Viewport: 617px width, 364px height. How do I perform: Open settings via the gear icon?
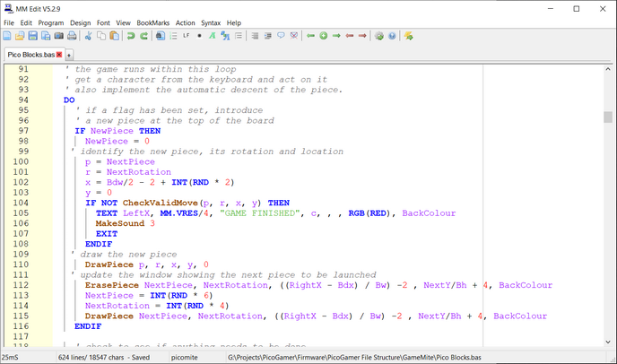(379, 36)
